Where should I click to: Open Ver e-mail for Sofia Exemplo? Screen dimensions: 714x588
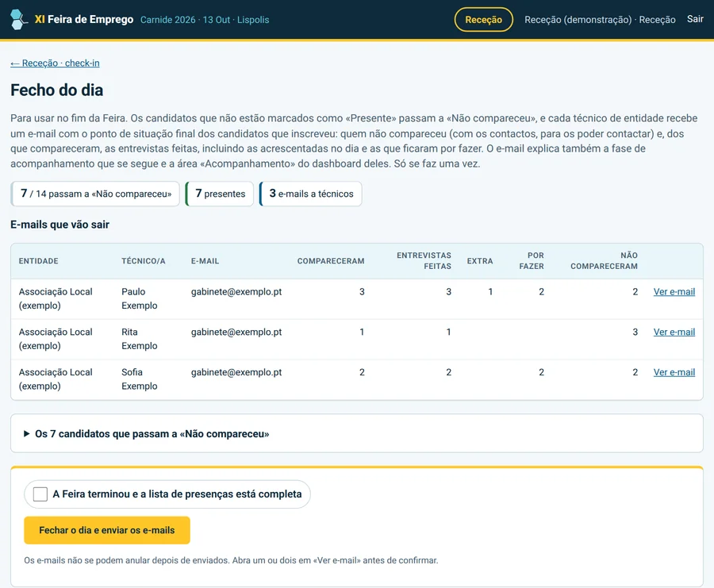tap(674, 372)
